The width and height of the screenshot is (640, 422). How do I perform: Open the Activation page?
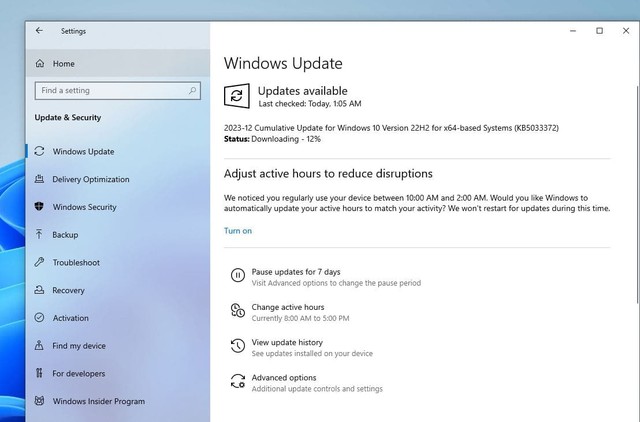(118, 318)
